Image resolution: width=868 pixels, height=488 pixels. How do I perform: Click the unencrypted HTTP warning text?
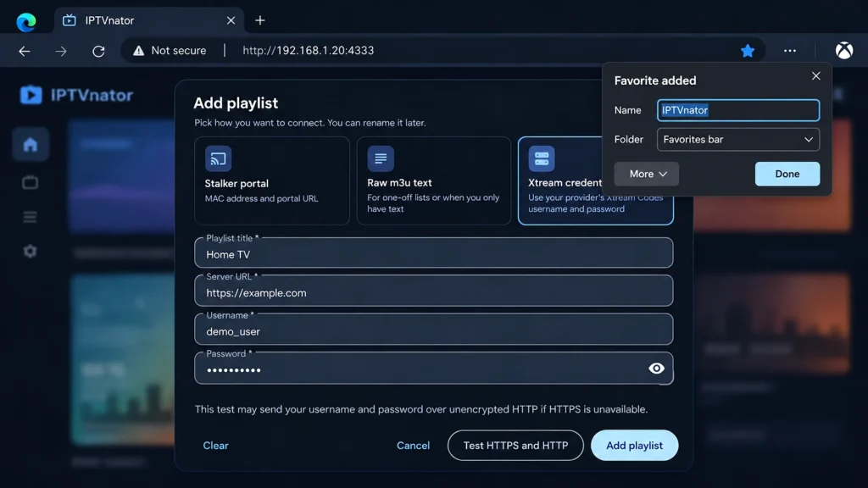pos(421,409)
